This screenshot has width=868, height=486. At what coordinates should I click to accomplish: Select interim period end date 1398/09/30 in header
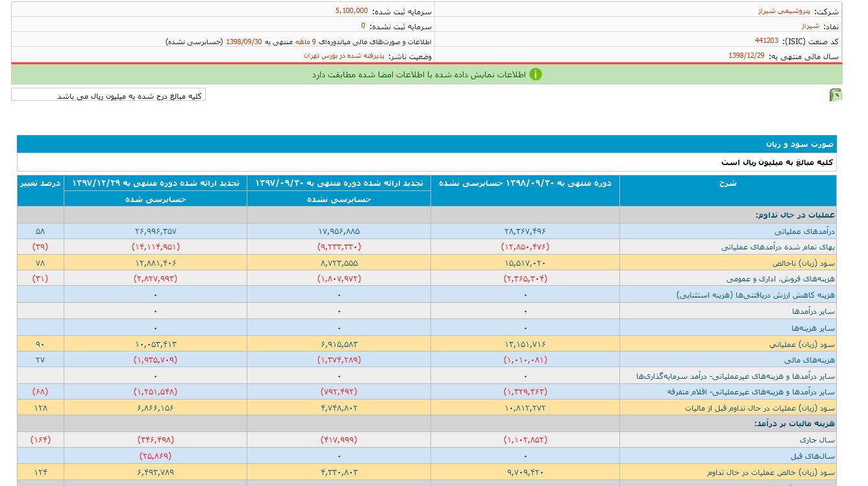pos(244,41)
